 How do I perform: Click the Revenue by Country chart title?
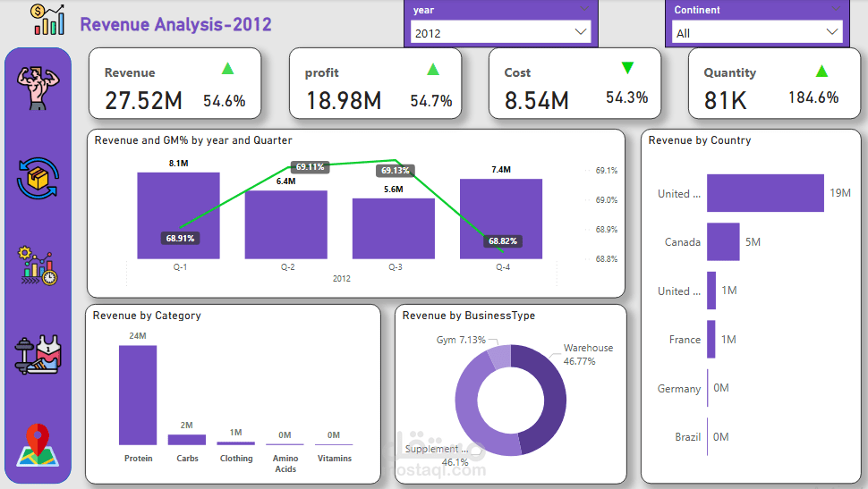click(x=700, y=140)
